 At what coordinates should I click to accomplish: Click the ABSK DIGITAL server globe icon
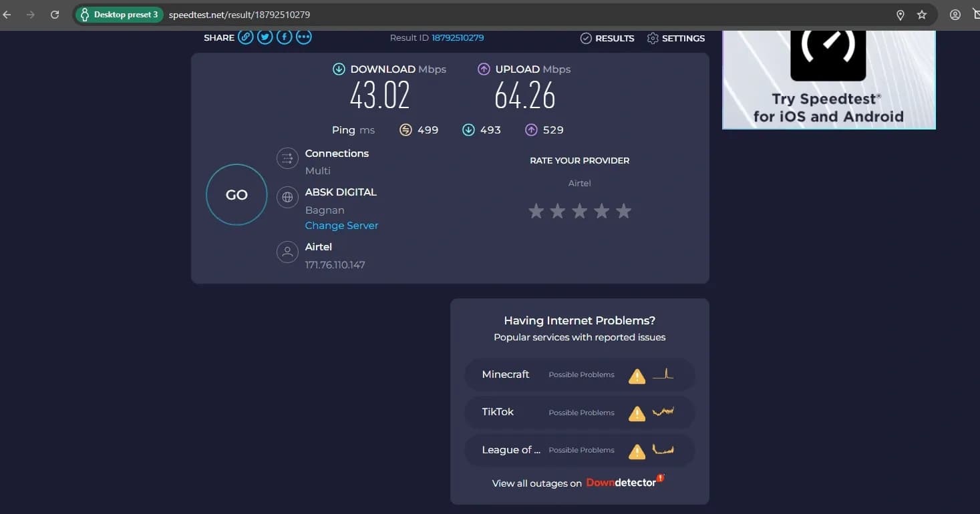point(287,197)
